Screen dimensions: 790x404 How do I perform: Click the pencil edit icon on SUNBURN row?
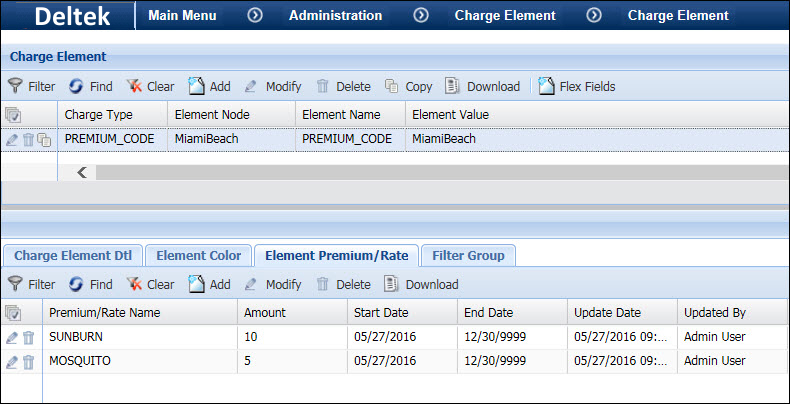click(12, 338)
